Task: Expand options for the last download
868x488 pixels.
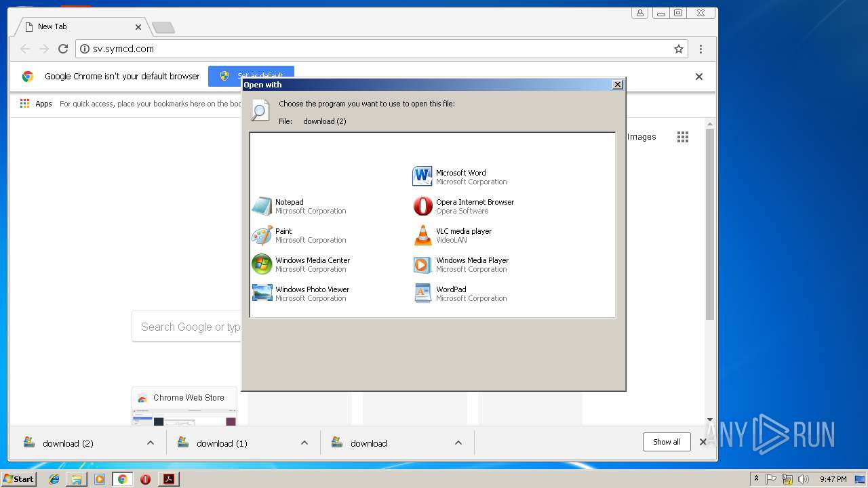Action: [458, 443]
